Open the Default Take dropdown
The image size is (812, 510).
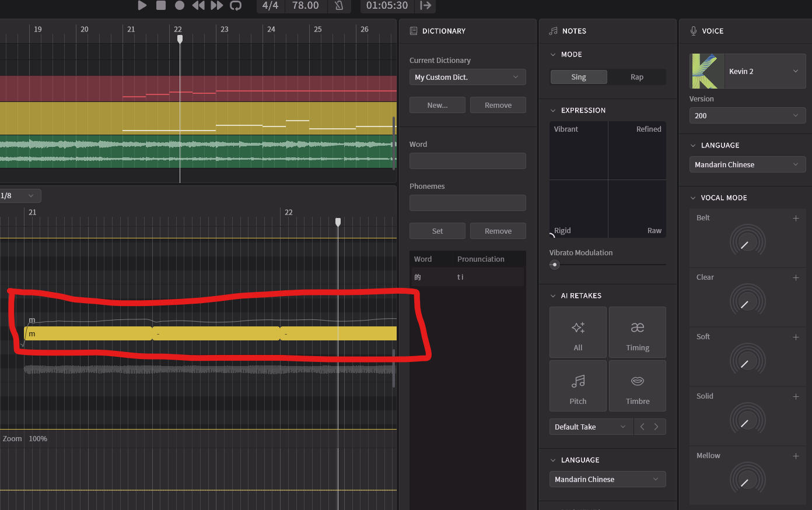click(590, 427)
